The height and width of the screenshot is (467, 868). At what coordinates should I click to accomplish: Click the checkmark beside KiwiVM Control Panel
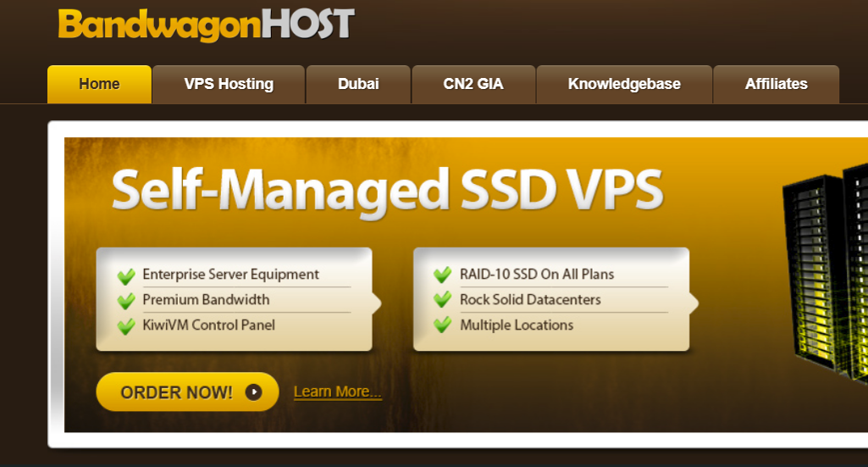tap(126, 326)
